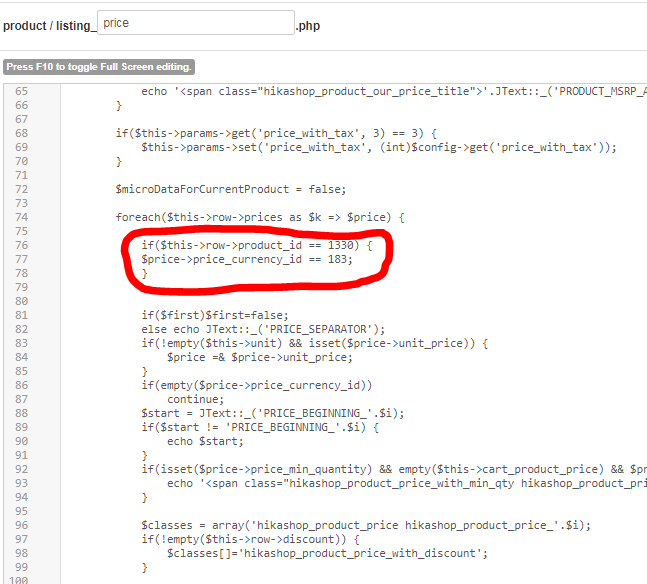Click the closing brace on line 78
This screenshot has height=584, width=647.
pyautogui.click(x=144, y=273)
